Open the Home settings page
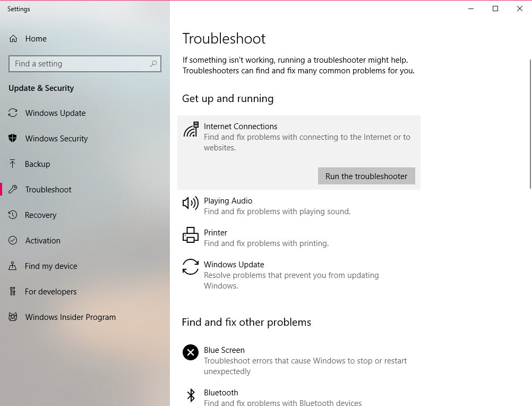The width and height of the screenshot is (532, 406). click(x=85, y=39)
